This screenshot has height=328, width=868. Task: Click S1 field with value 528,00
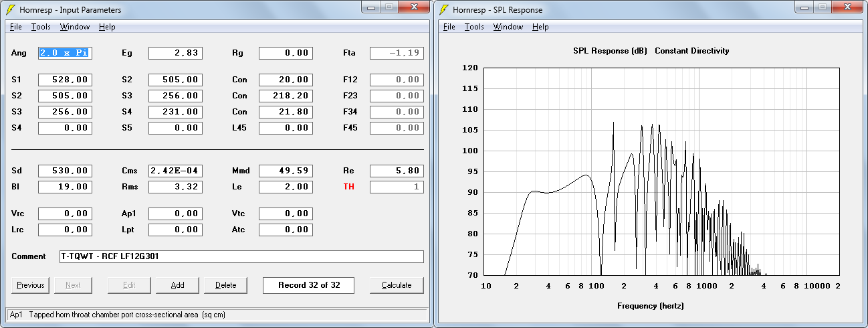click(x=65, y=80)
